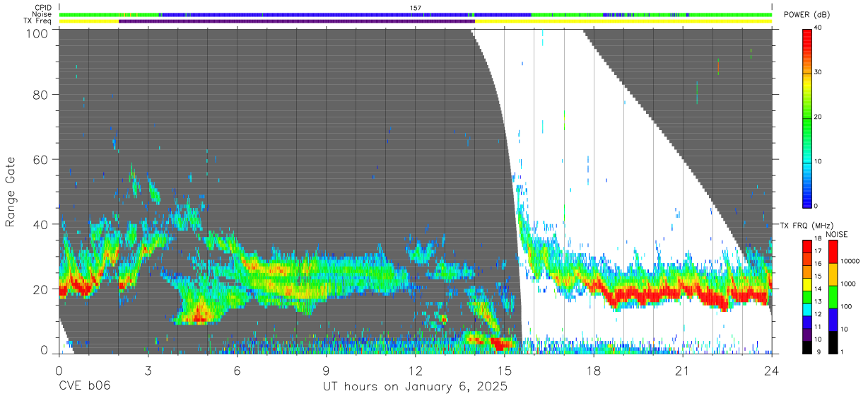
Task: Click the 100 tick on Range Gate axis
Action: point(37,33)
